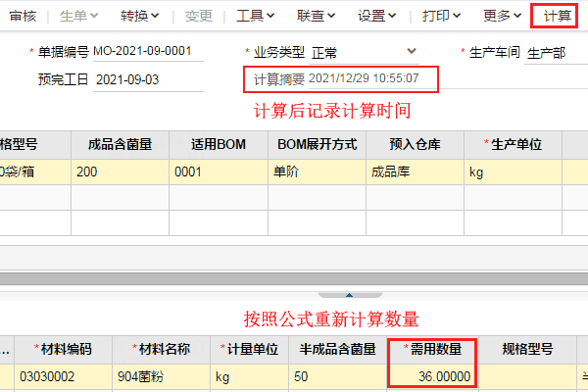Open the 联查 menu
The image size is (588, 392).
tap(316, 16)
